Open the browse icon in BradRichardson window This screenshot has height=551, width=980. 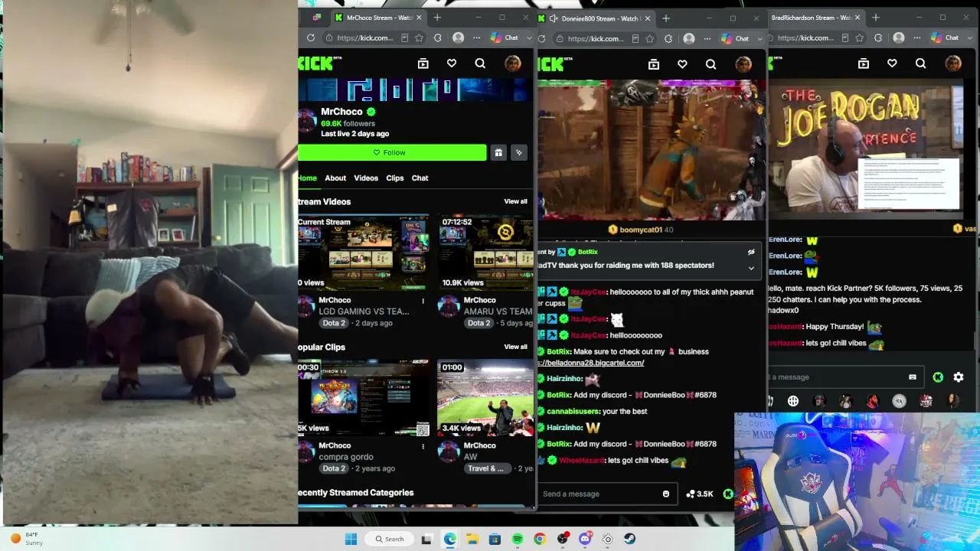[863, 64]
